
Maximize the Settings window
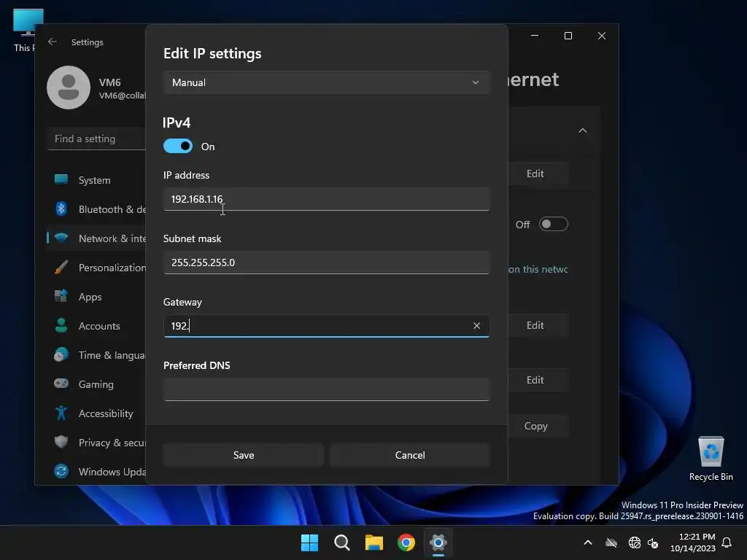tap(568, 36)
